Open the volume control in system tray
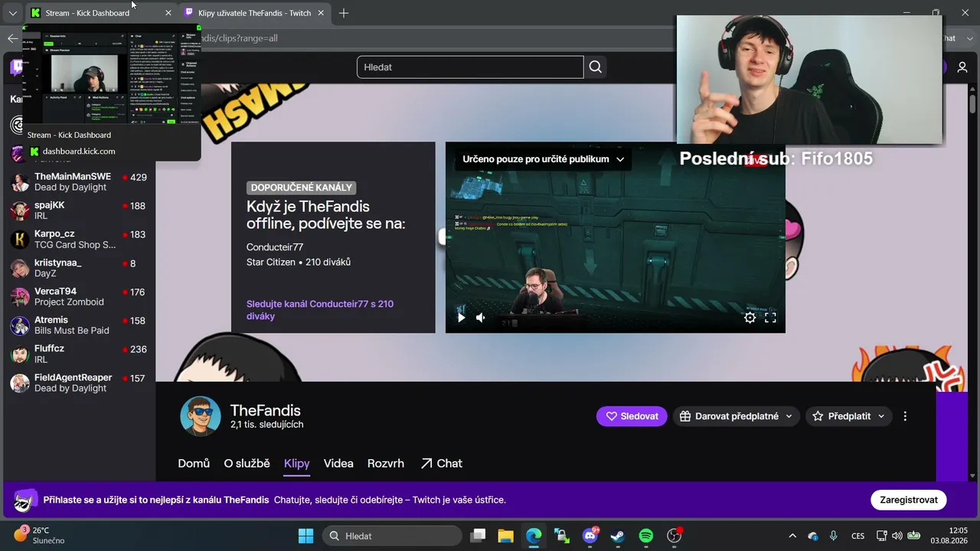This screenshot has width=980, height=551. pos(897,536)
